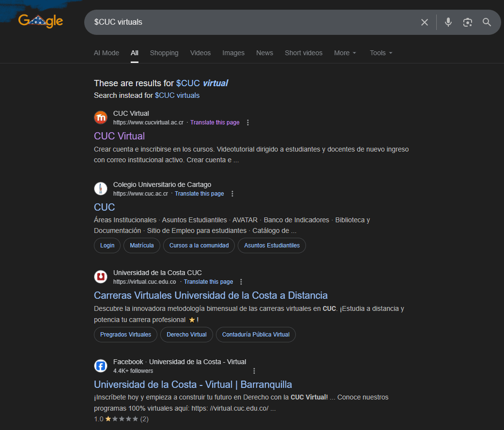Switch to AI Mode tab
This screenshot has height=430, width=504.
[x=107, y=53]
